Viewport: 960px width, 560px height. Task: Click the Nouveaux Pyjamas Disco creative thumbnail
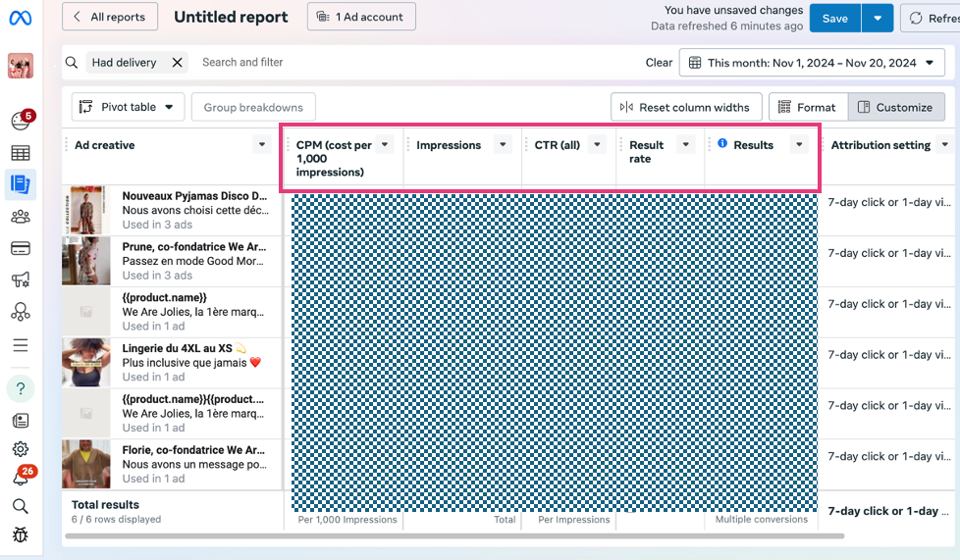(x=86, y=210)
